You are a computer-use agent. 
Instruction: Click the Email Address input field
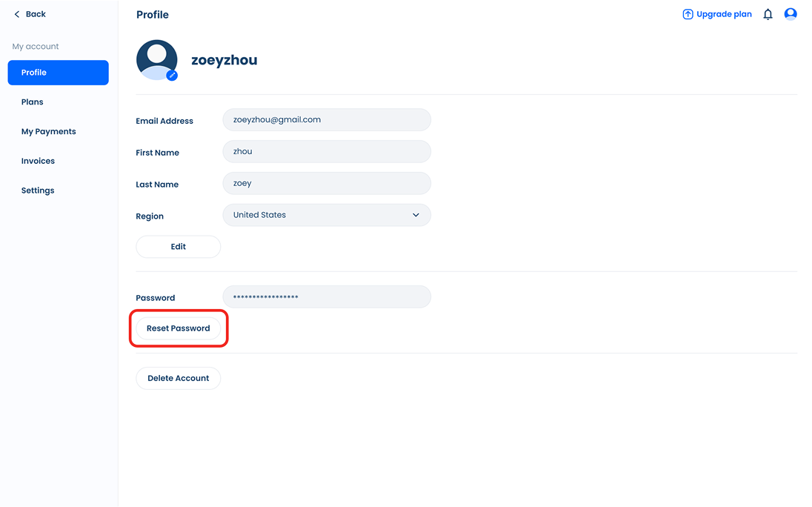click(x=326, y=120)
